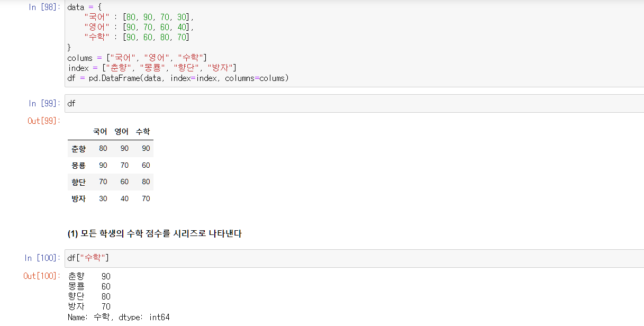The image size is (644, 326).
Task: Click 향단's 수학 score 80 in table
Action: pyautogui.click(x=146, y=182)
